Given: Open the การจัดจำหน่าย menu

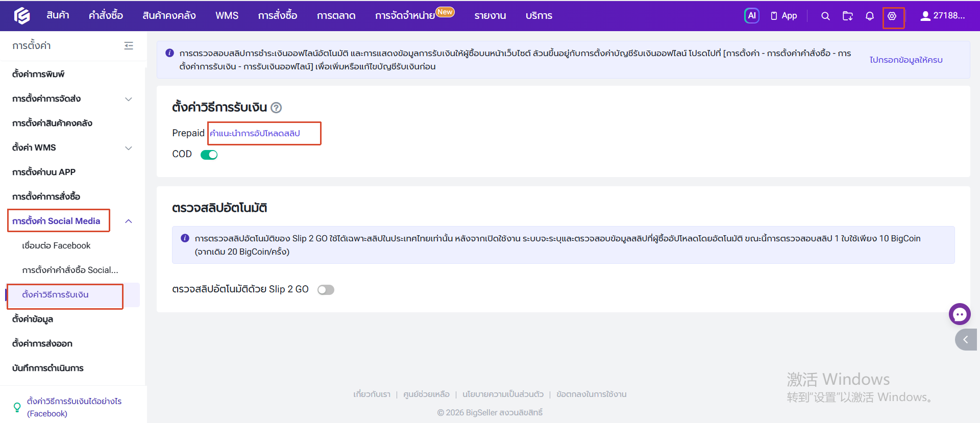Looking at the screenshot, I should 405,16.
